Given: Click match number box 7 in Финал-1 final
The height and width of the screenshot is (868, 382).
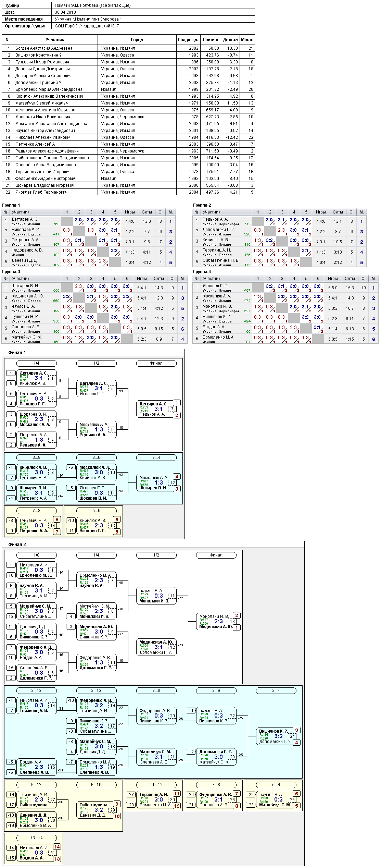Looking at the screenshot, I should 172,409.
